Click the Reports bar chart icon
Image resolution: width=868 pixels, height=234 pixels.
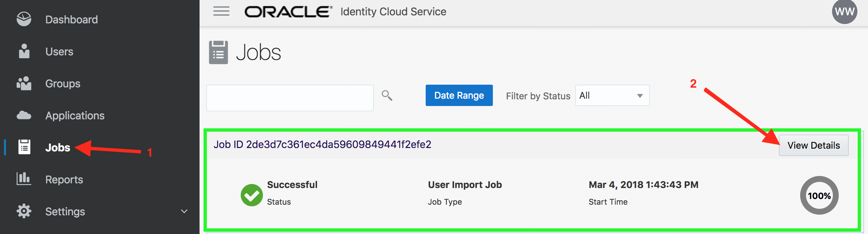pos(24,179)
